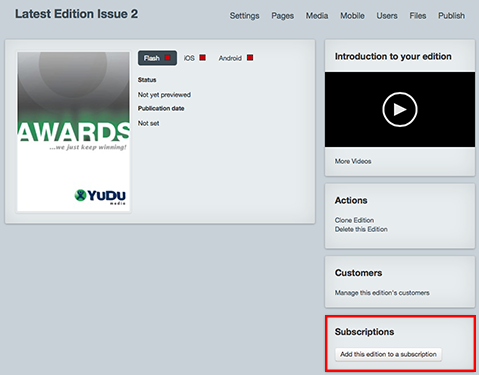The width and height of the screenshot is (479, 375).
Task: Click the 'Not set' publication date value
Action: pos(148,123)
